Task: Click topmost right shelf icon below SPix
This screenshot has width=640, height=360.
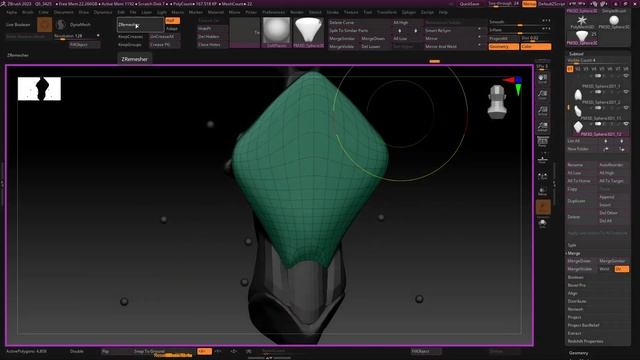Action: pos(543,79)
